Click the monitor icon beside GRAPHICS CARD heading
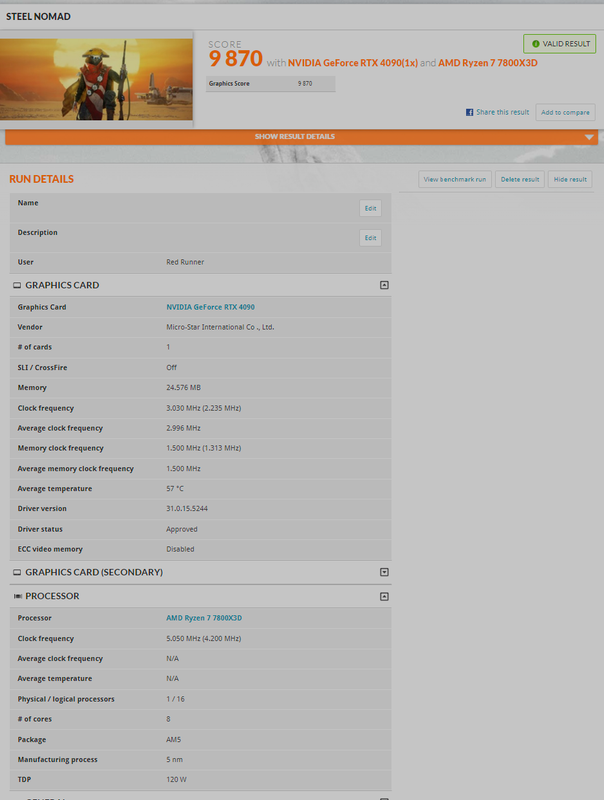The width and height of the screenshot is (604, 800). [17, 285]
